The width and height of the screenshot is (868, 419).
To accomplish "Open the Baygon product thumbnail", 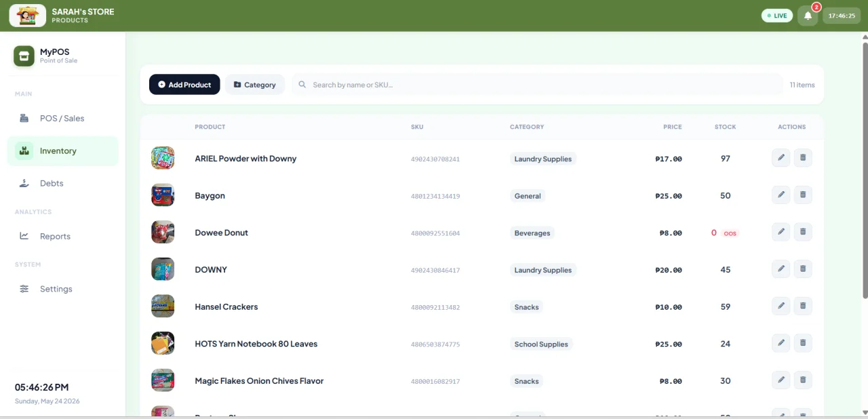I will tap(163, 195).
